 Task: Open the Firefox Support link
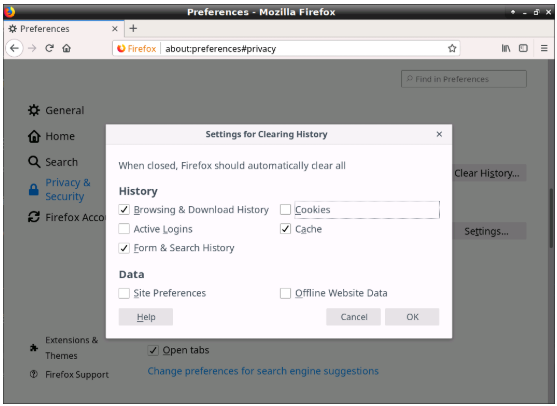click(77, 374)
